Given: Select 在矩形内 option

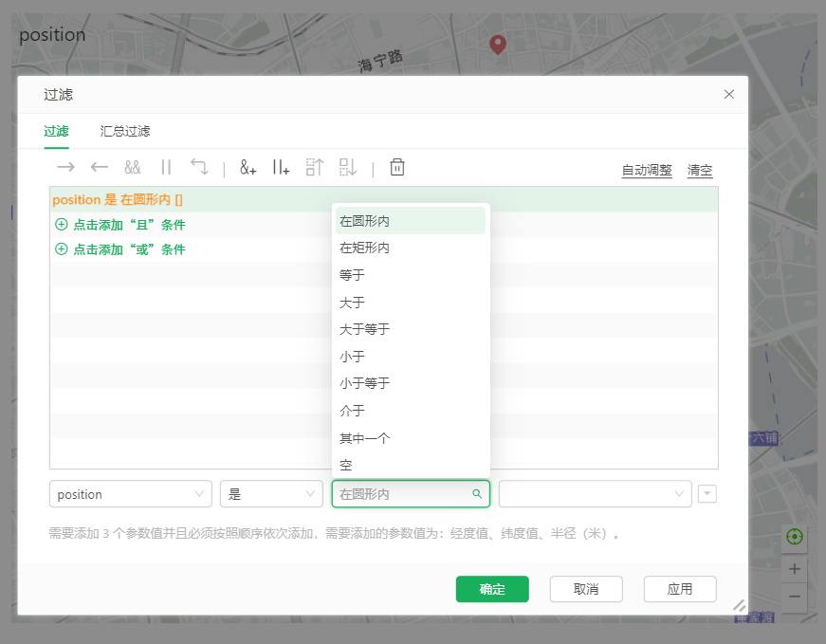Looking at the screenshot, I should pyautogui.click(x=411, y=248).
